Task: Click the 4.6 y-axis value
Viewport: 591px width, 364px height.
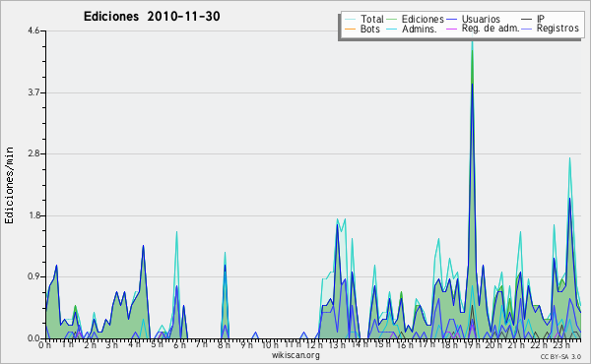Action: pyautogui.click(x=33, y=30)
